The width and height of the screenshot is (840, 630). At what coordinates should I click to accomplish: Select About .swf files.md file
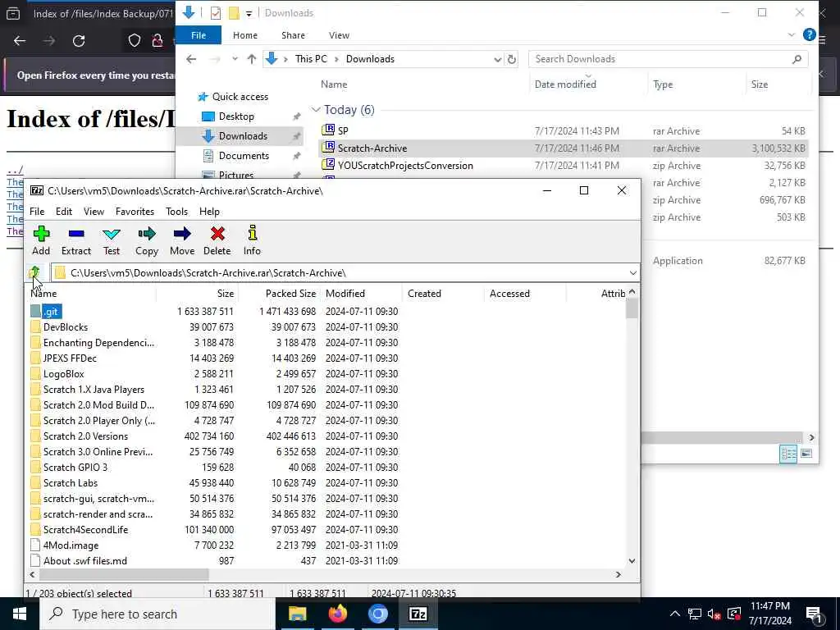pos(84,561)
